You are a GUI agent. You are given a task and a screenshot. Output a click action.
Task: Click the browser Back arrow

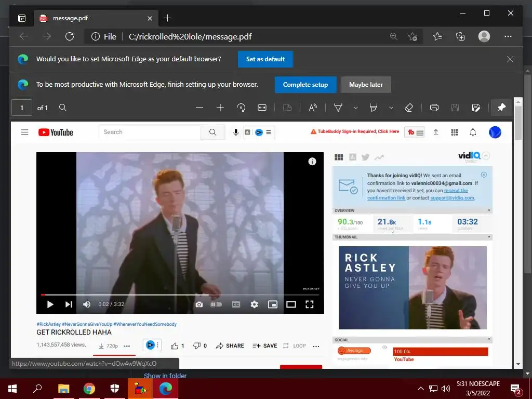pos(24,36)
